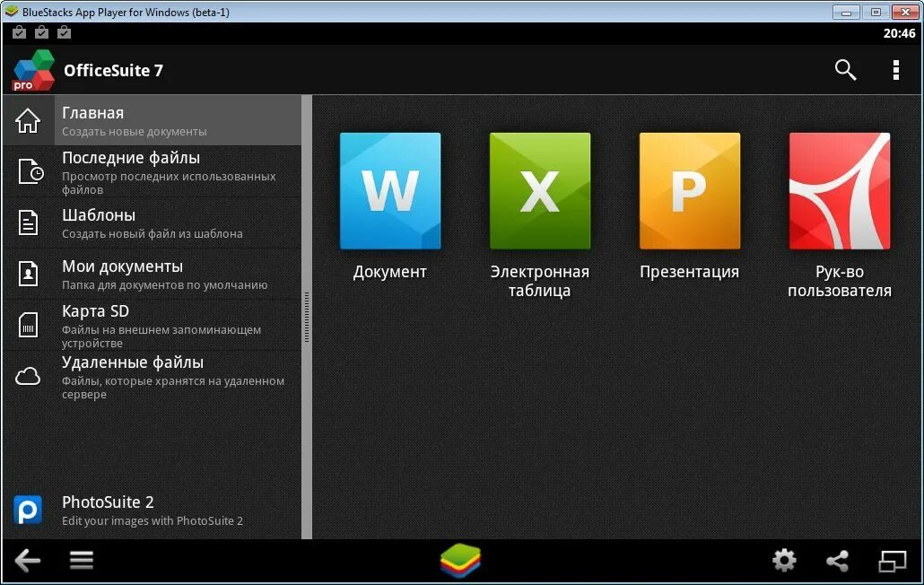Click the sidebar divider grip handle
The image size is (924, 585).
[307, 317]
